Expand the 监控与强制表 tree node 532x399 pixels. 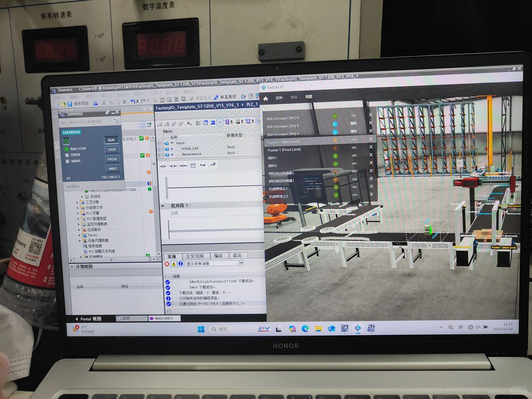click(79, 224)
